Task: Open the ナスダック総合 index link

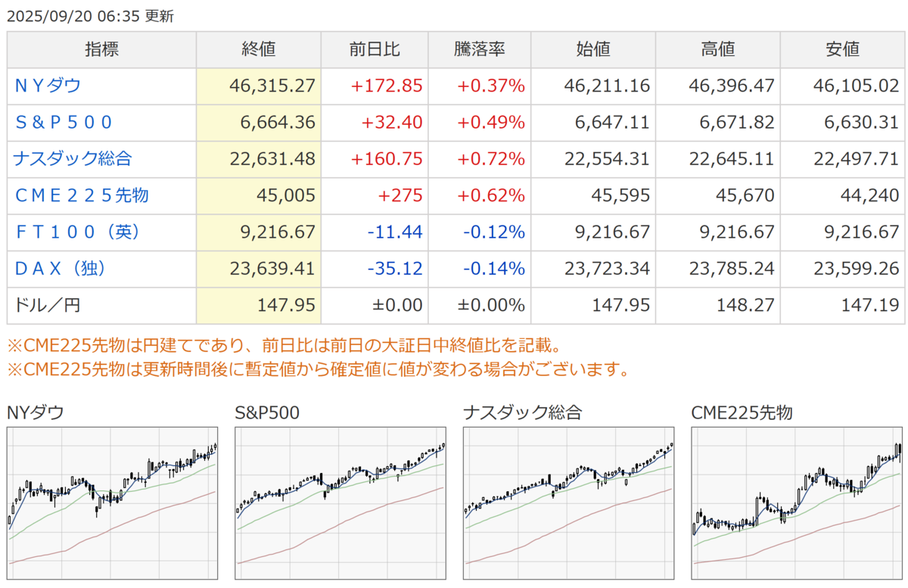Action: 73,159
